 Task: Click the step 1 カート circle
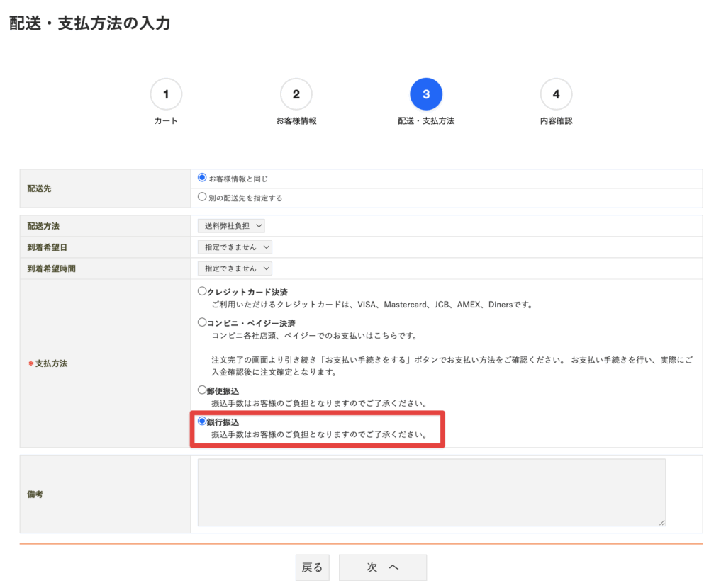point(166,94)
